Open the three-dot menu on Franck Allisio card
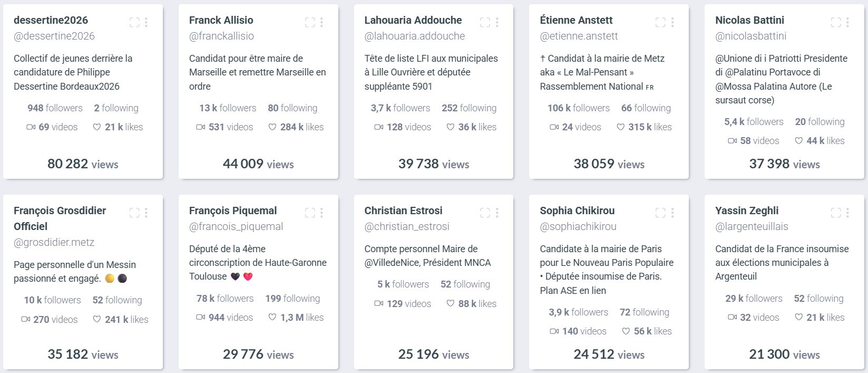 (321, 22)
